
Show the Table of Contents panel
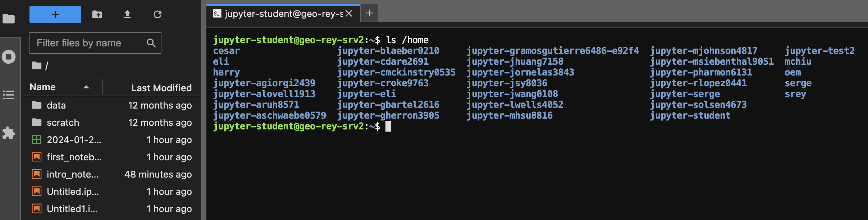pyautogui.click(x=9, y=95)
